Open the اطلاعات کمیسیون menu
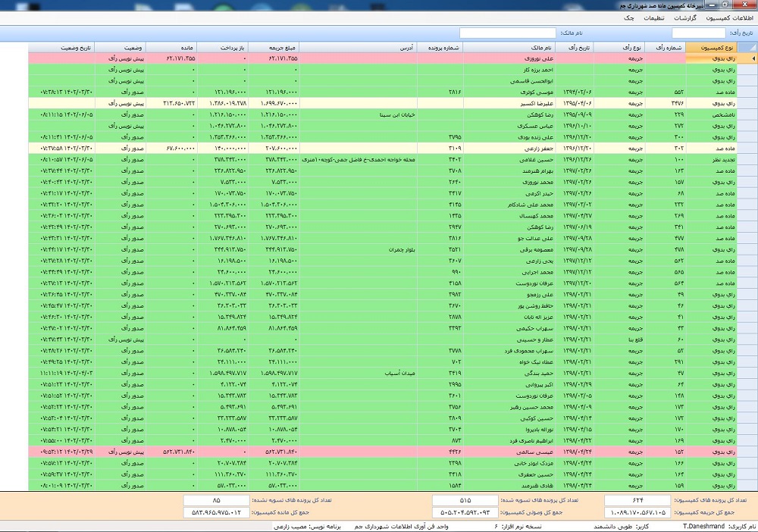This screenshot has width=758, height=532. pyautogui.click(x=729, y=17)
